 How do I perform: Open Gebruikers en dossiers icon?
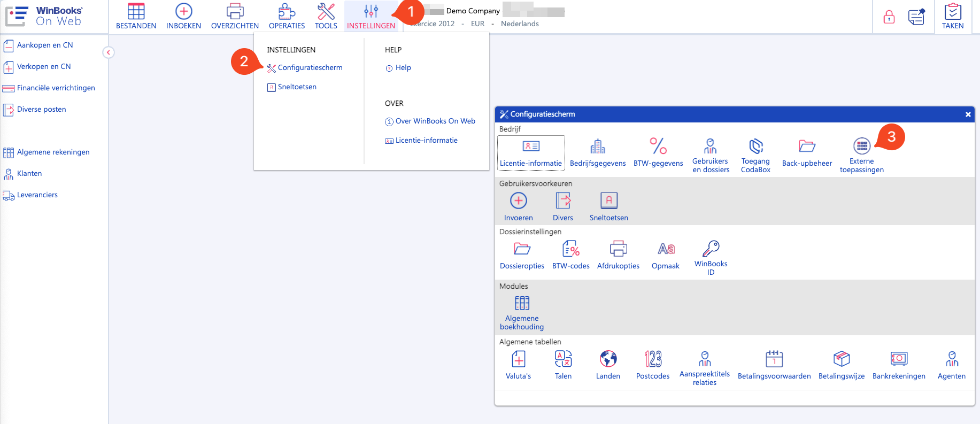tap(711, 156)
